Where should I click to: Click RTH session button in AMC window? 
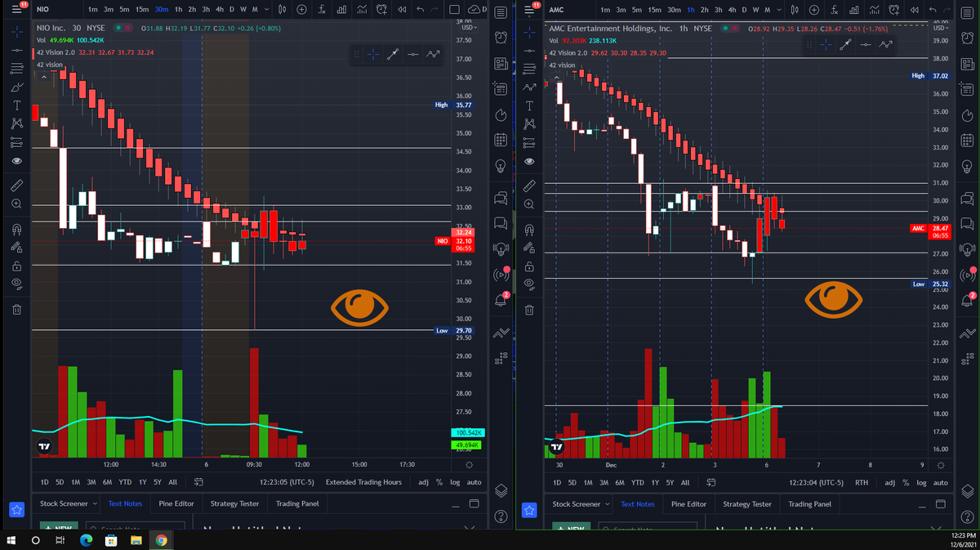861,482
